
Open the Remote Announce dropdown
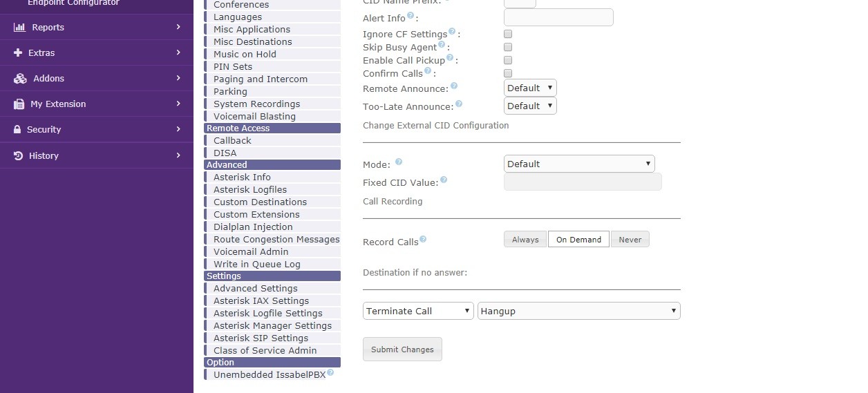[530, 88]
